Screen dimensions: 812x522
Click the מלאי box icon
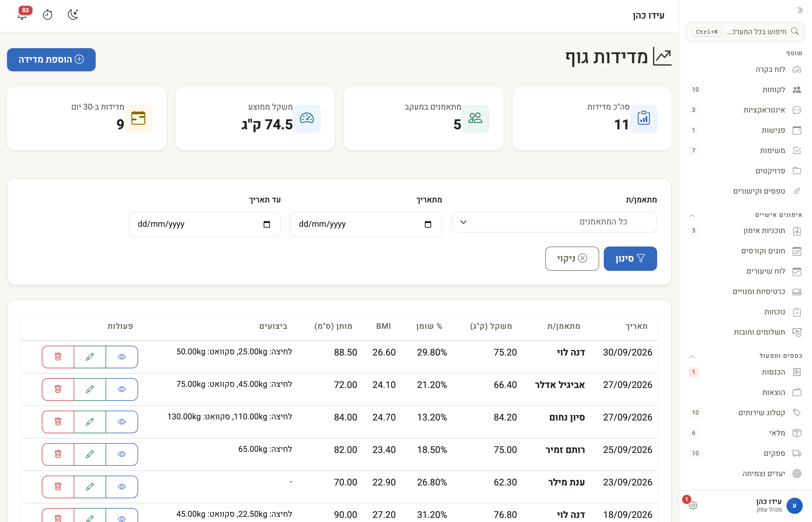click(x=797, y=433)
